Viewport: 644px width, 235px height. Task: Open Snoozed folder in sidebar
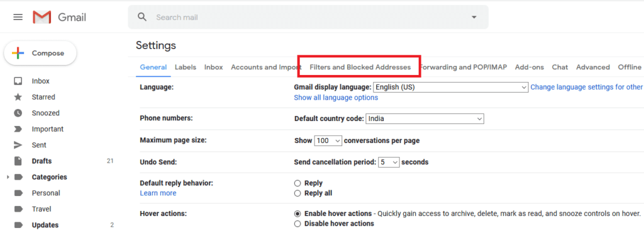45,113
